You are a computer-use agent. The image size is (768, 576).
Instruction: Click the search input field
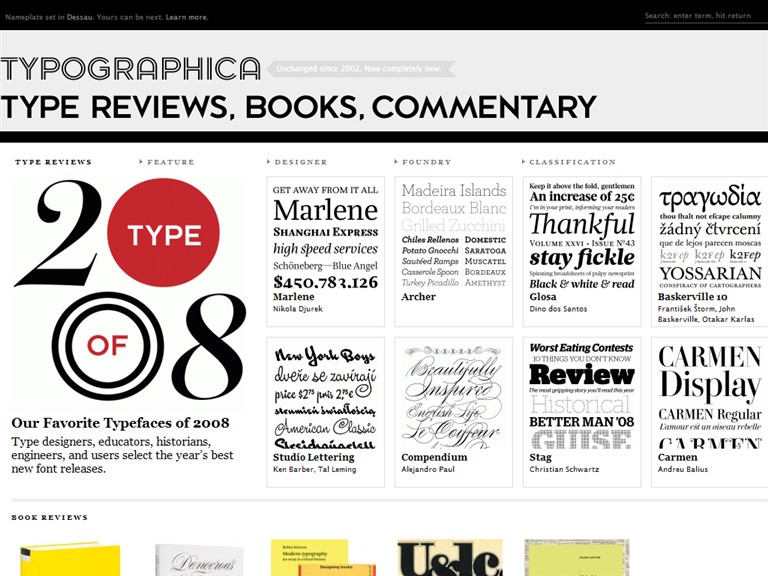click(x=705, y=16)
